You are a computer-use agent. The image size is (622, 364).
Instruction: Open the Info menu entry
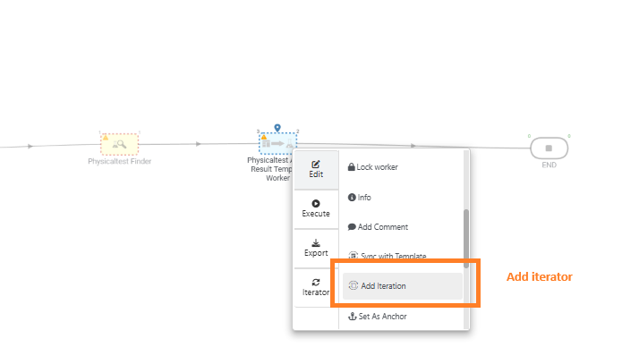point(360,197)
